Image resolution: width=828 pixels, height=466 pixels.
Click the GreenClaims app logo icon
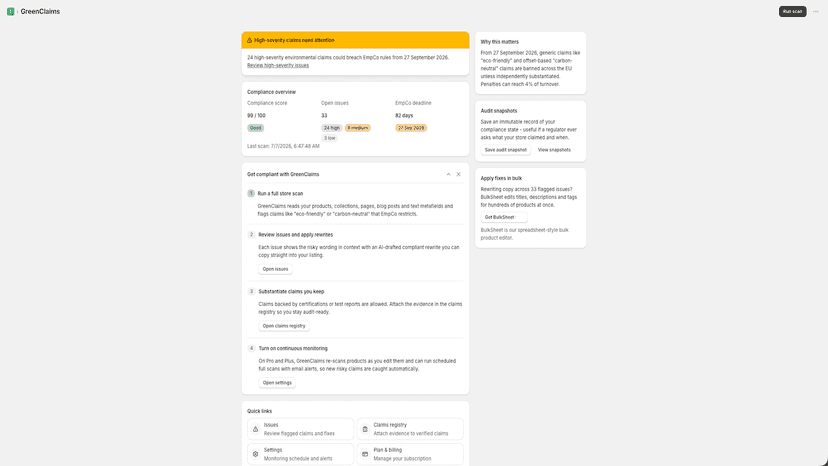pos(11,11)
